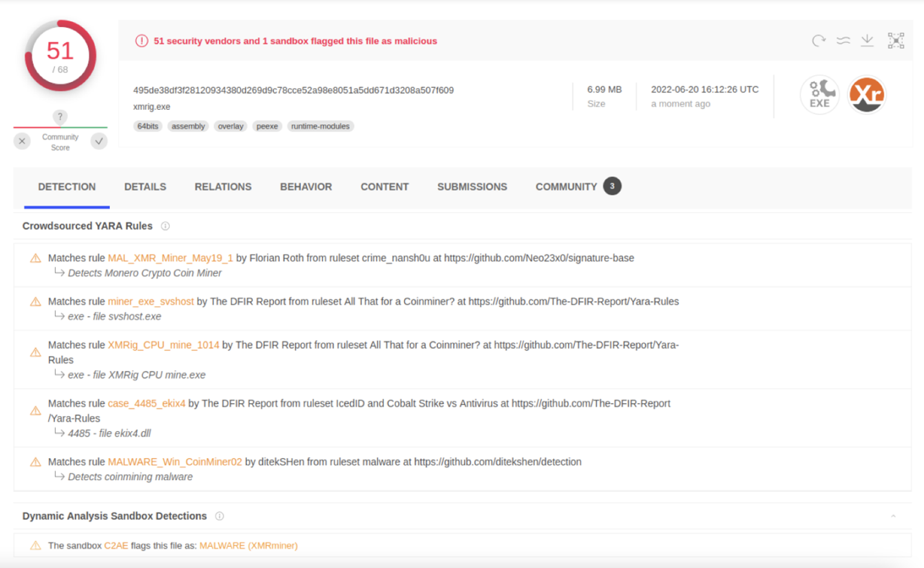Open the graph view icon
This screenshot has height=568, width=924.
coord(896,41)
